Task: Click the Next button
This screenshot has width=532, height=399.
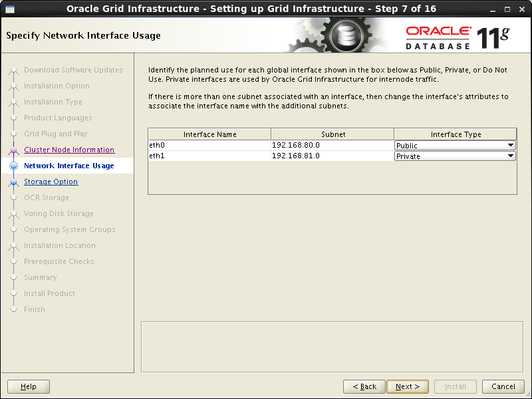Action: click(408, 386)
